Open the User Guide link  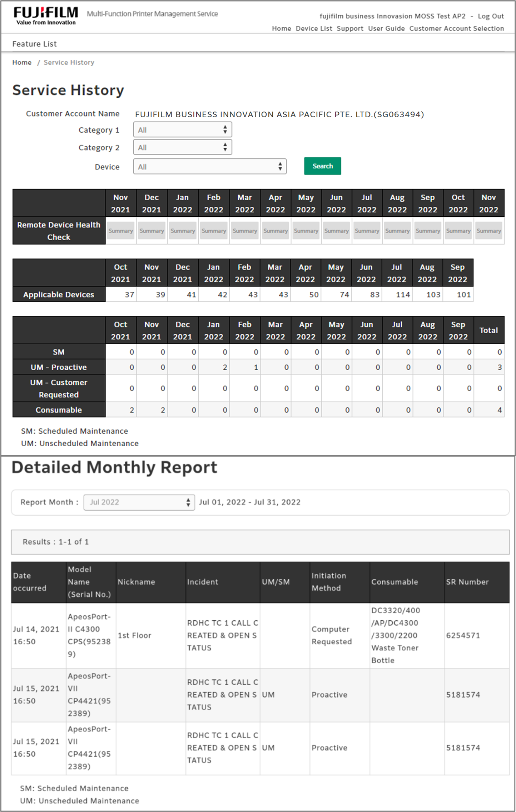(386, 29)
